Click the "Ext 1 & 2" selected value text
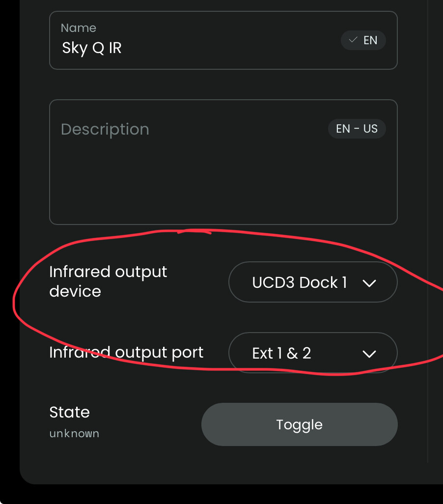 coord(281,353)
